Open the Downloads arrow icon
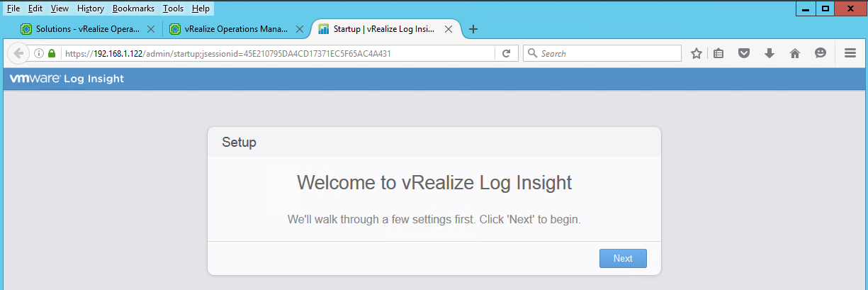The height and width of the screenshot is (290, 868). [x=770, y=53]
